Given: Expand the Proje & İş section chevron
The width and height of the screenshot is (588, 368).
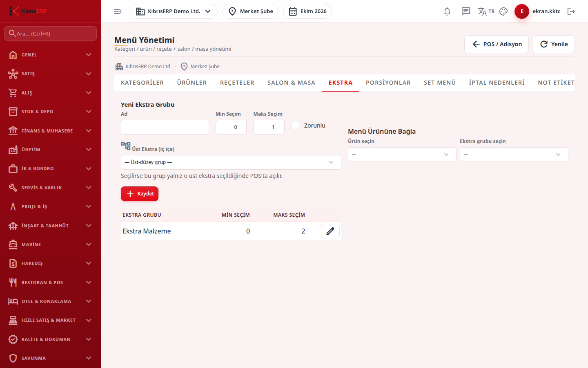Looking at the screenshot, I should coord(89,206).
